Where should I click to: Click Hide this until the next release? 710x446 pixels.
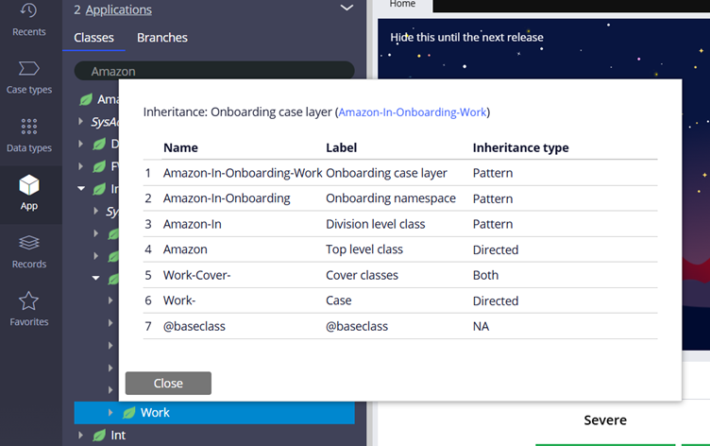(x=467, y=38)
